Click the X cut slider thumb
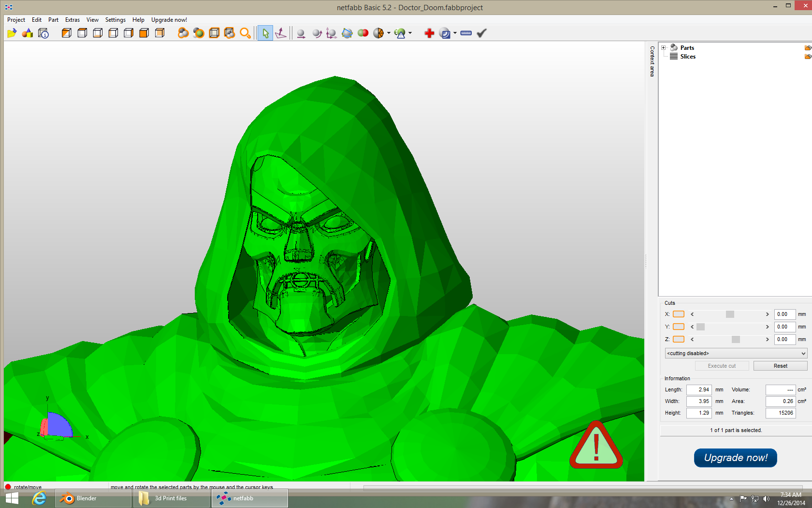 (730, 314)
